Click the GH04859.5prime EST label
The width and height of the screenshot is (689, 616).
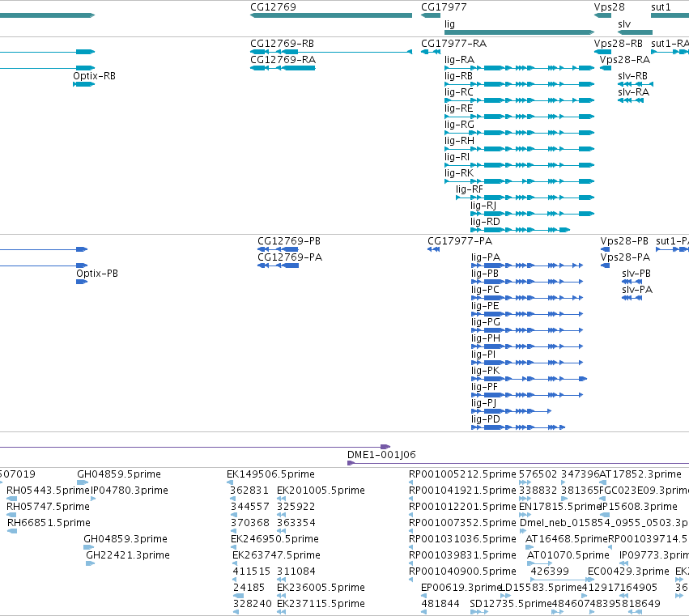point(119,474)
